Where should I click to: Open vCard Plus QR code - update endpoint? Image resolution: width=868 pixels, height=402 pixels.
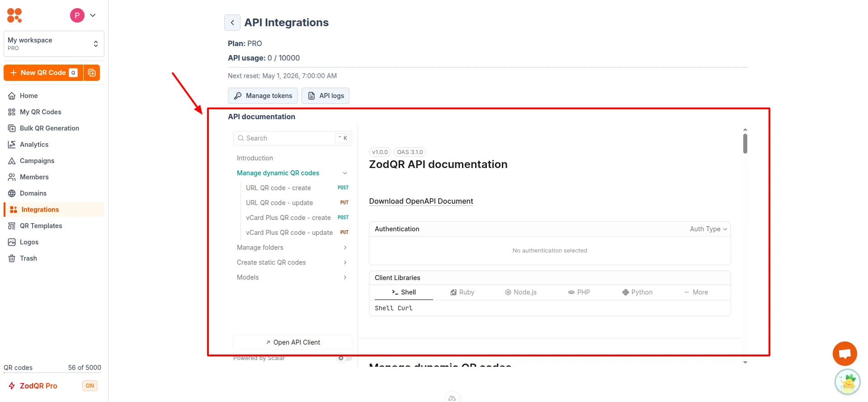[292, 233]
